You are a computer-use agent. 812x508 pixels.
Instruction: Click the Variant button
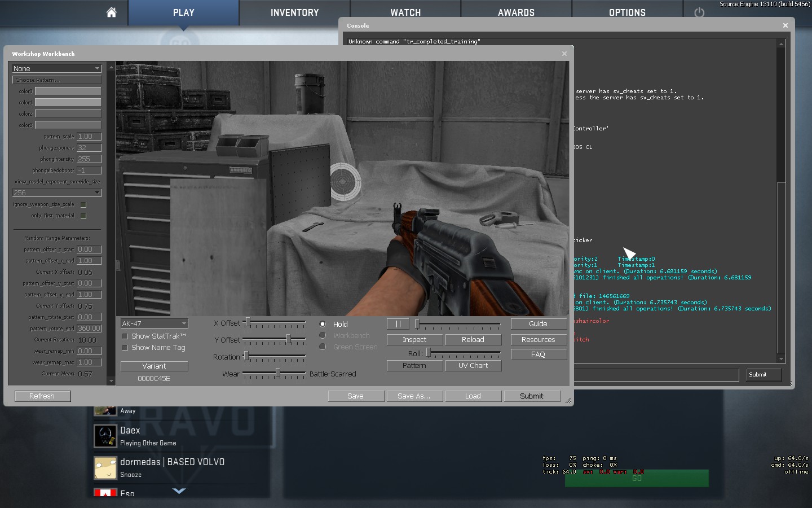click(154, 366)
